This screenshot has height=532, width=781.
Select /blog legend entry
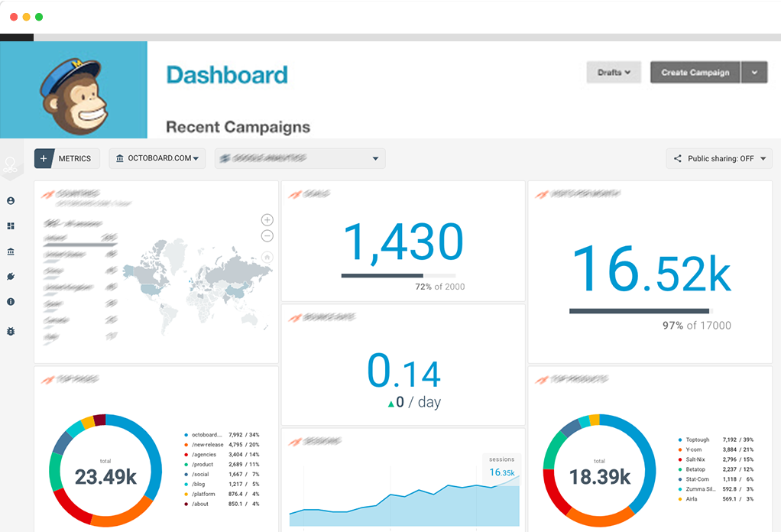tap(222, 484)
